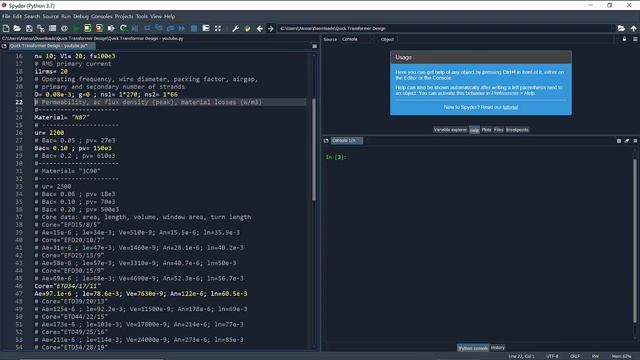
Task: Open the View menu
Action: [156, 16]
